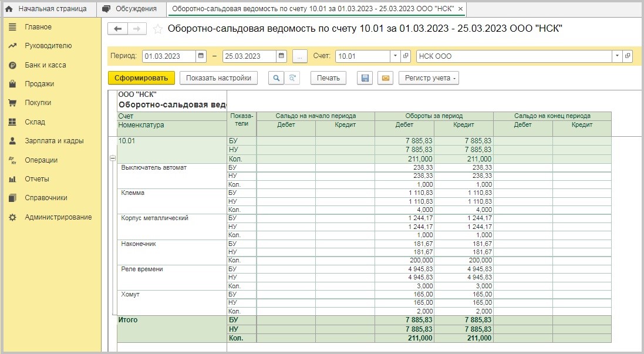
Task: Click the 10.01 account cell in report
Action: tap(172, 150)
